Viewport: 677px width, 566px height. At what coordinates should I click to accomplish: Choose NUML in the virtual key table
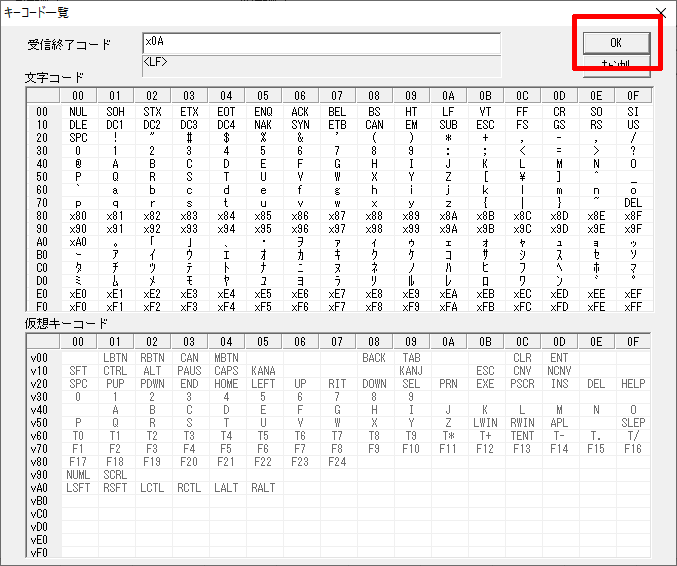pos(78,474)
